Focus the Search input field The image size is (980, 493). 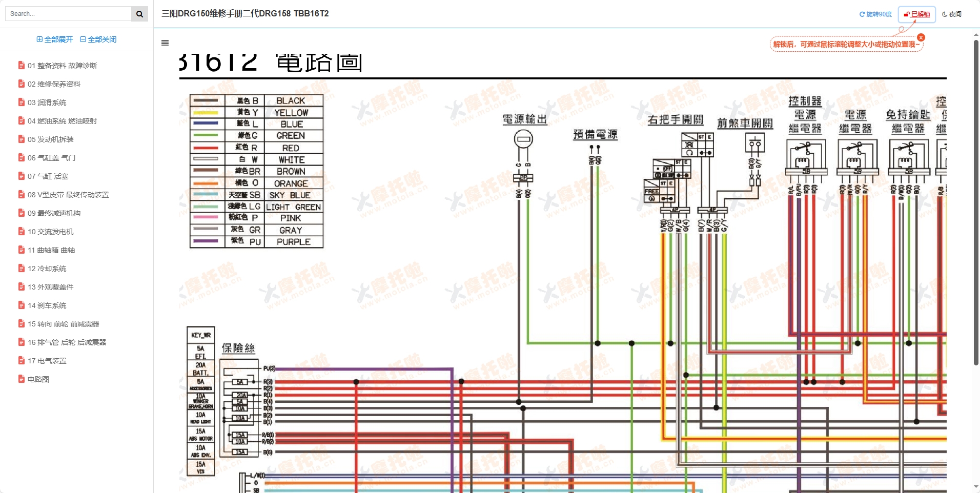(x=68, y=14)
